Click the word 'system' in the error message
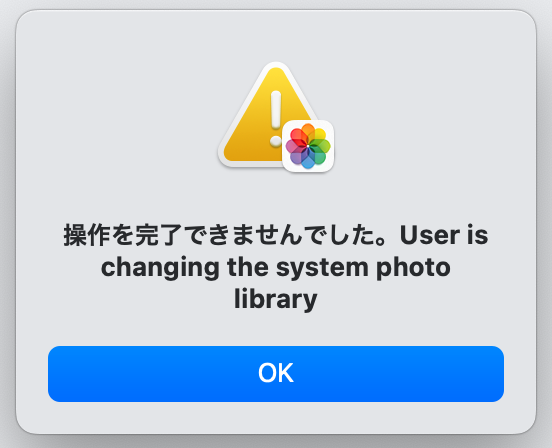552x448 pixels. point(322,268)
